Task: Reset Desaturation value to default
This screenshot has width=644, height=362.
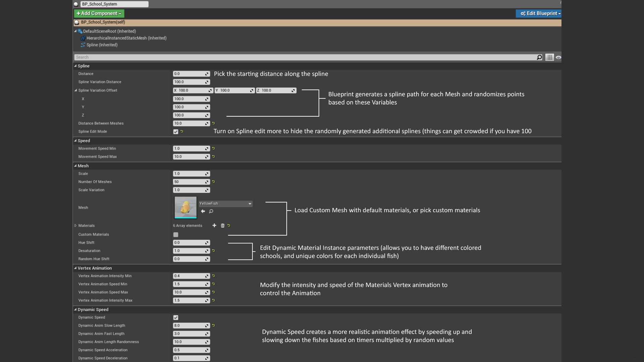Action: click(213, 251)
